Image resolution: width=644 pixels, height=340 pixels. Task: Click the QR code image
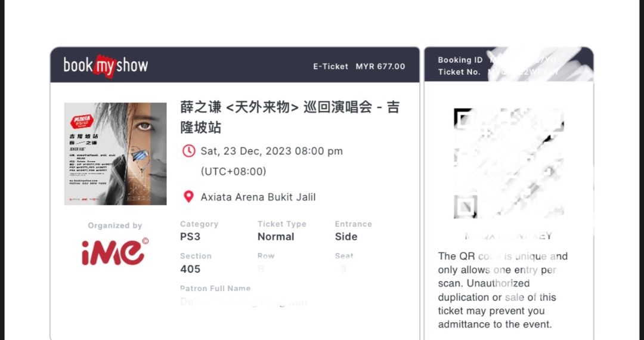(x=509, y=164)
